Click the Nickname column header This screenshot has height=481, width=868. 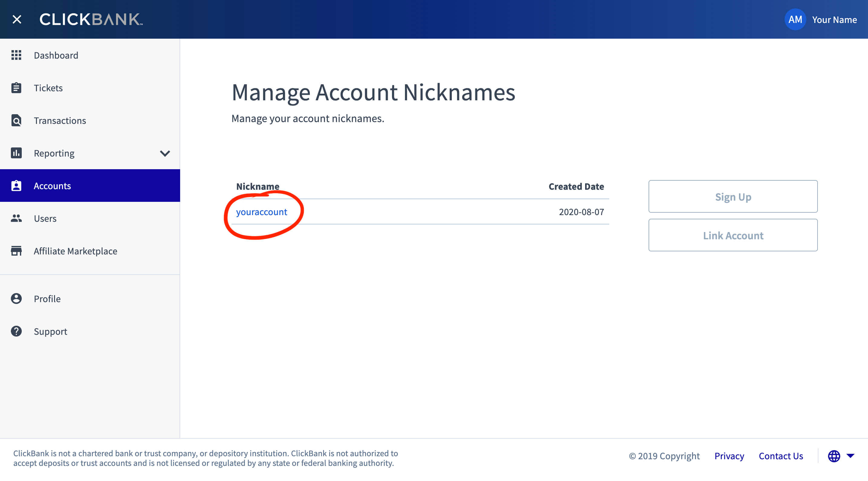click(258, 187)
